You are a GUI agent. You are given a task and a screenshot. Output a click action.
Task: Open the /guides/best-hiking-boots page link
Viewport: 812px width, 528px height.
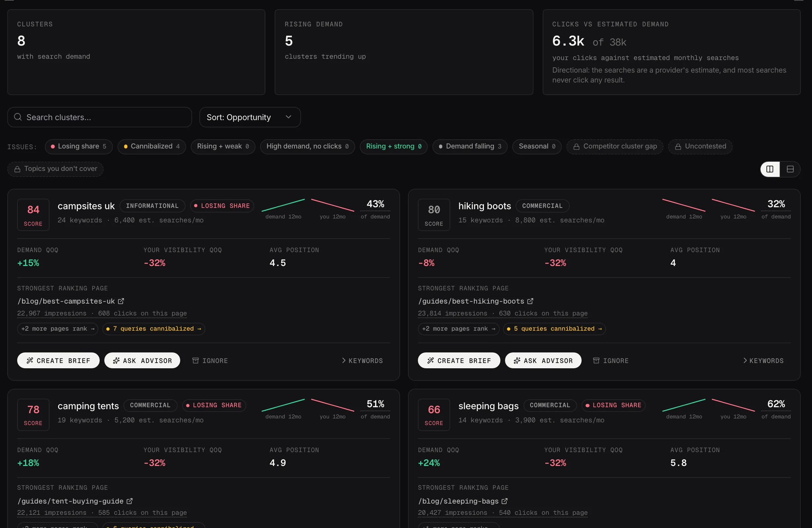(471, 301)
